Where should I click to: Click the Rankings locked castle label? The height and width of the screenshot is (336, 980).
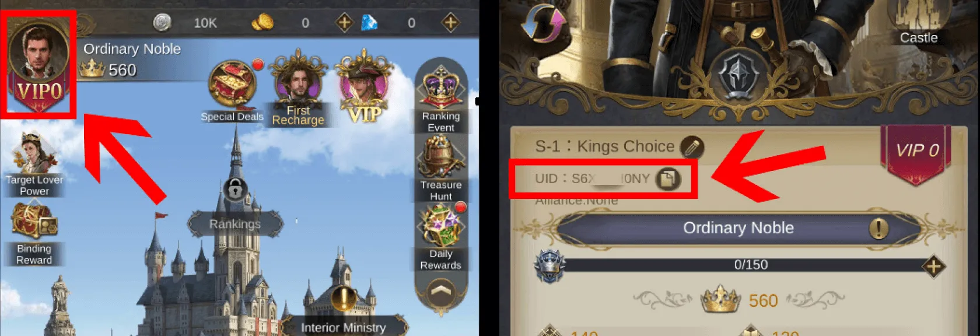pos(235,224)
